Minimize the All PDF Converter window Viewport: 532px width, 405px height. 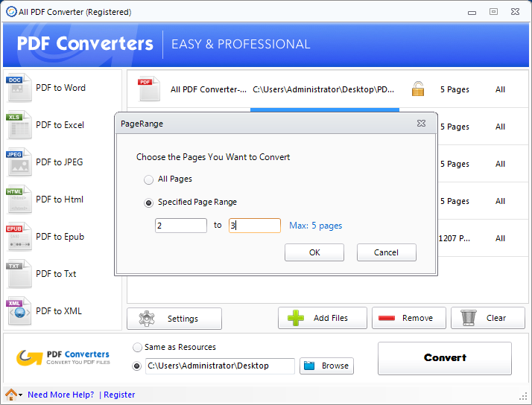[x=472, y=13]
